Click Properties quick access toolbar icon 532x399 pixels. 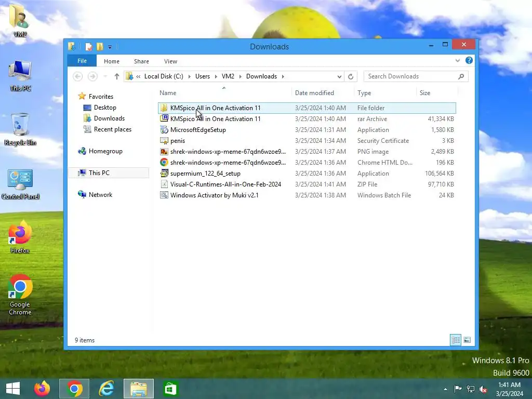pyautogui.click(x=88, y=46)
